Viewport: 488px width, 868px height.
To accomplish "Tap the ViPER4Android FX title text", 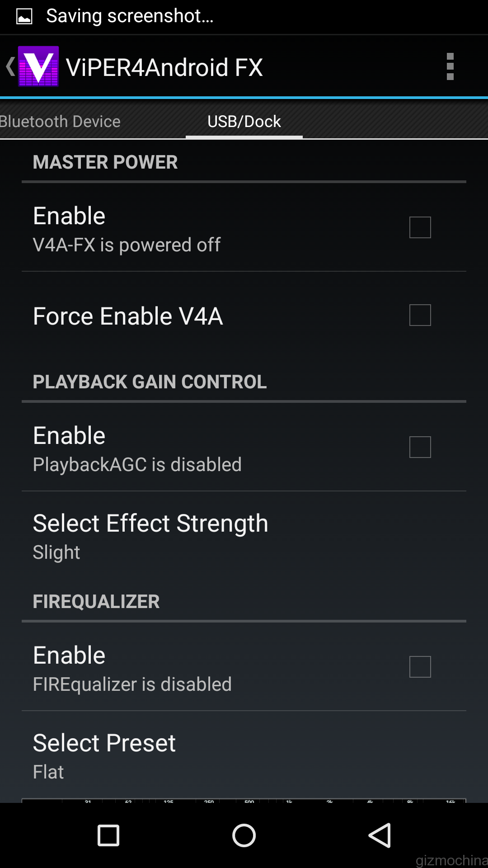I will [x=164, y=67].
